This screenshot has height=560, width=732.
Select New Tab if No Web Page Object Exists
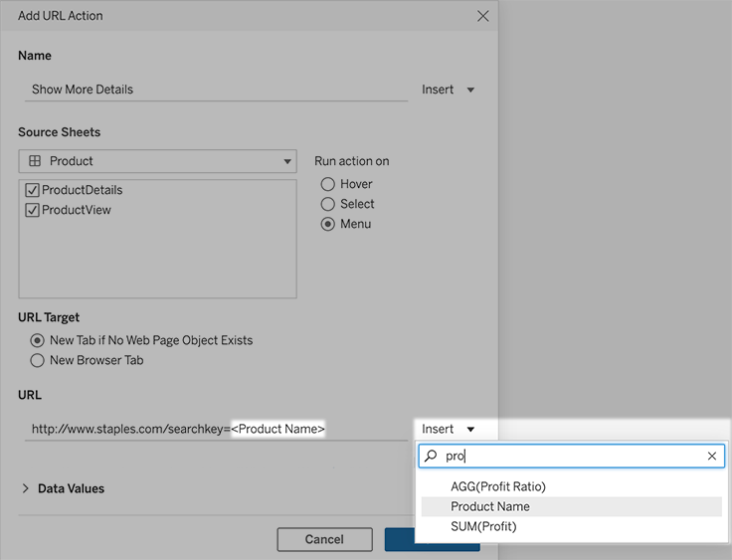(x=38, y=340)
